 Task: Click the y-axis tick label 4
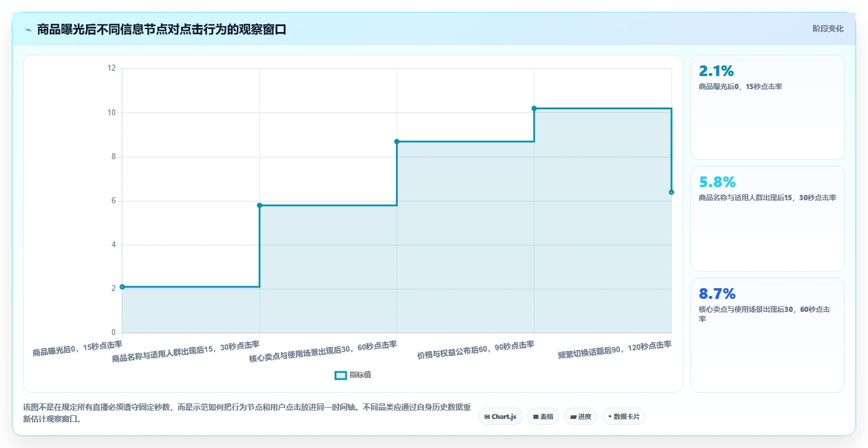pos(113,245)
